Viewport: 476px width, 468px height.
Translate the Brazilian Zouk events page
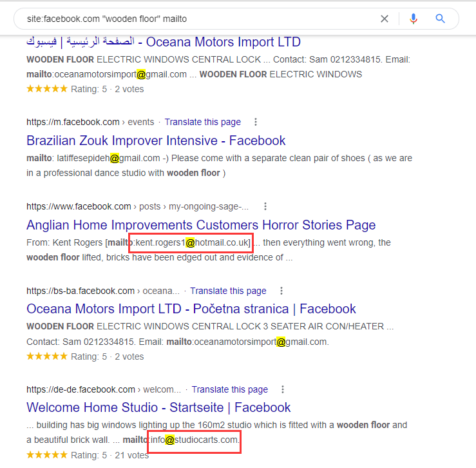(x=202, y=122)
